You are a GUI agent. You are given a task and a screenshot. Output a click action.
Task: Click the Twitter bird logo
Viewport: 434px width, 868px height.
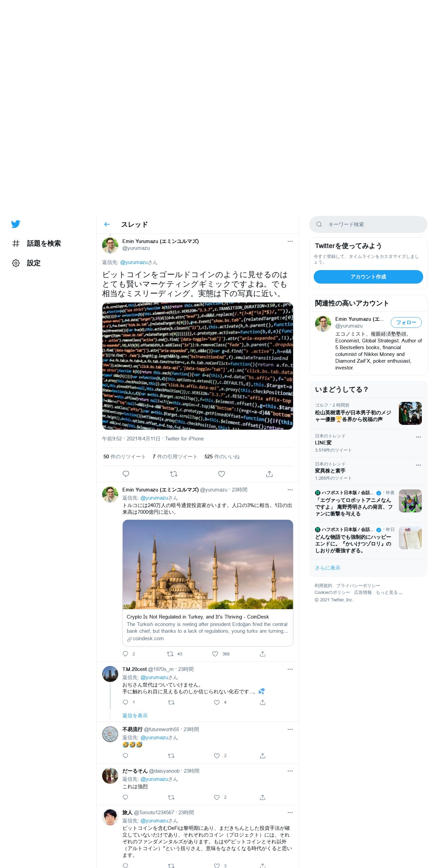(16, 224)
